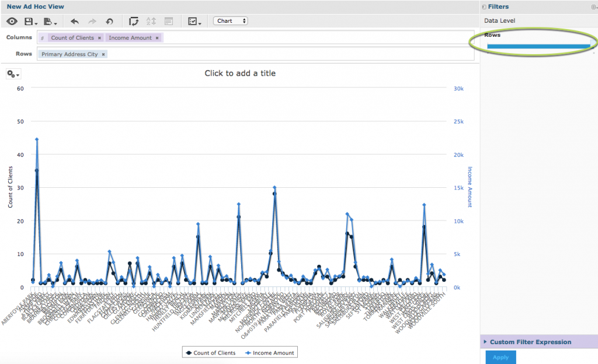This screenshot has width=598, height=364.
Task: Click the undo all changes icon
Action: [109, 20]
